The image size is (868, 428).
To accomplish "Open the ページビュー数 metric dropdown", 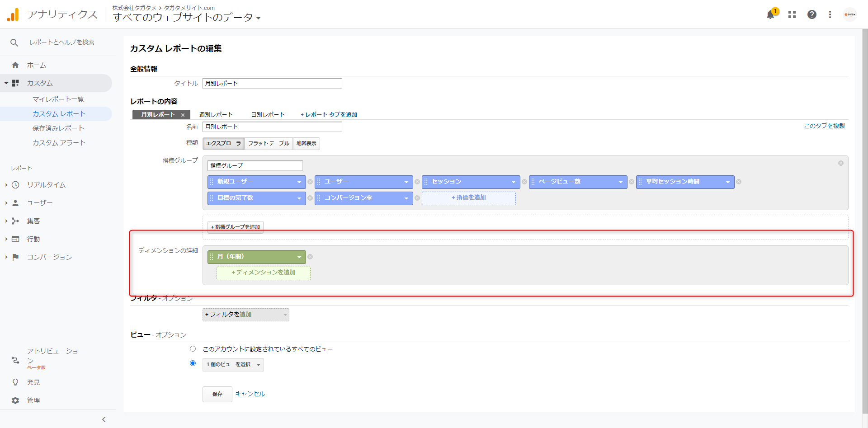I will tap(620, 182).
